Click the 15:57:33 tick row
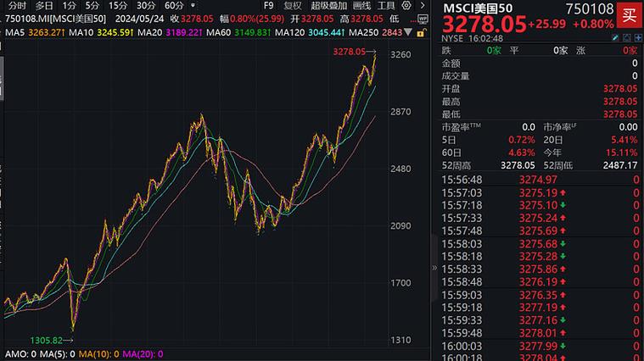 (x=540, y=218)
